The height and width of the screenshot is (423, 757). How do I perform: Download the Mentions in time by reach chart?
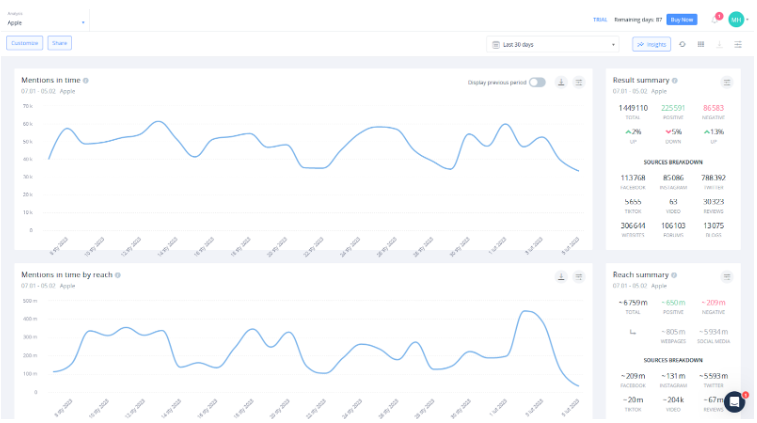(561, 276)
